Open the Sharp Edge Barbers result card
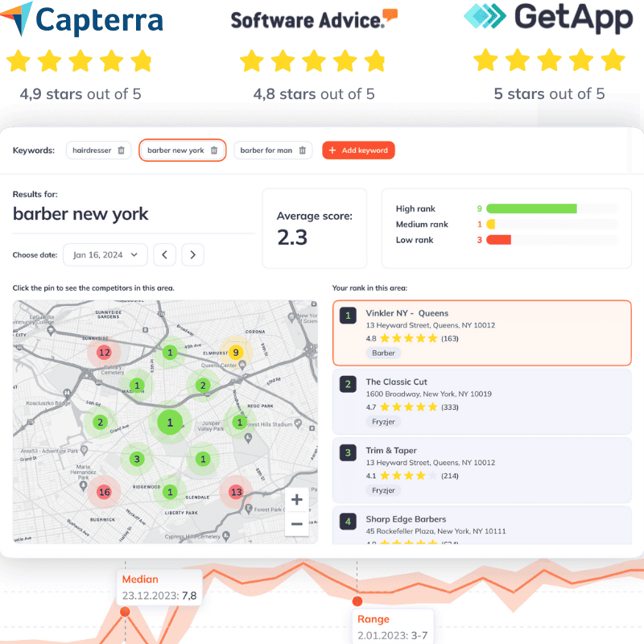The image size is (644, 644). pyautogui.click(x=481, y=526)
